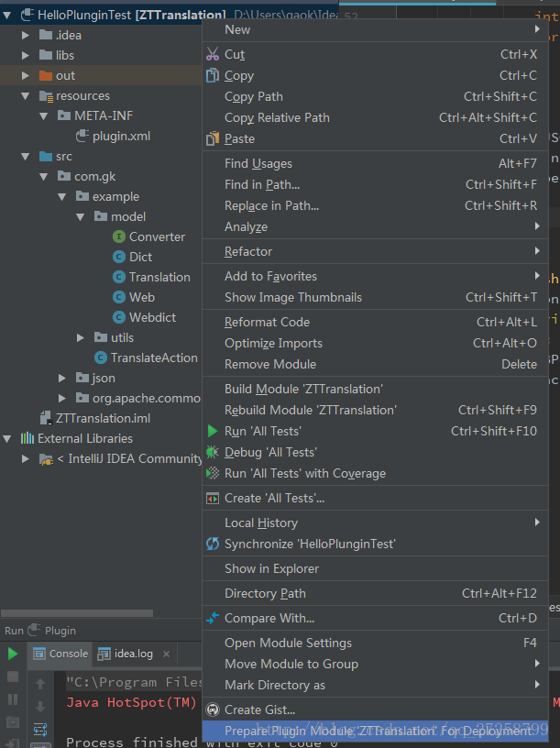560x748 pixels.
Task: Choose Remove Module
Action: pos(376,364)
